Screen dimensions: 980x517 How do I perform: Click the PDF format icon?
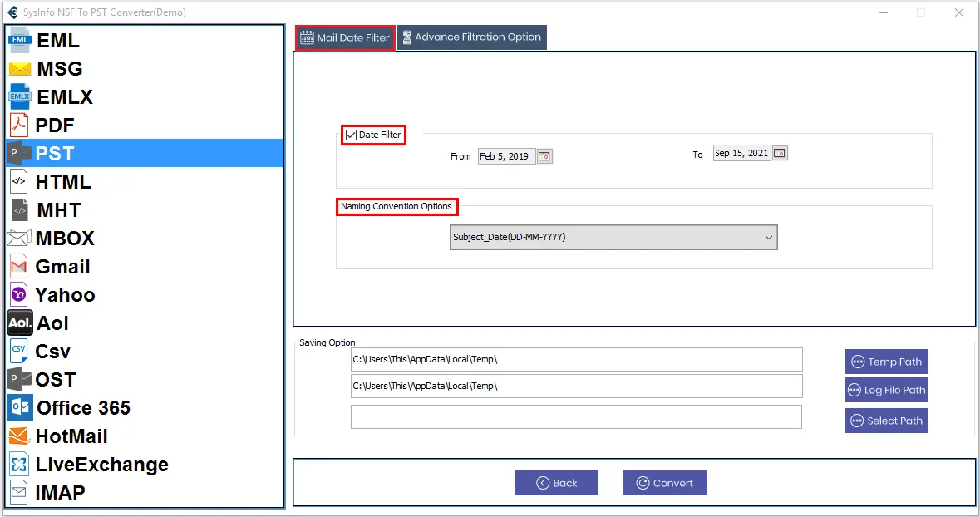click(19, 126)
